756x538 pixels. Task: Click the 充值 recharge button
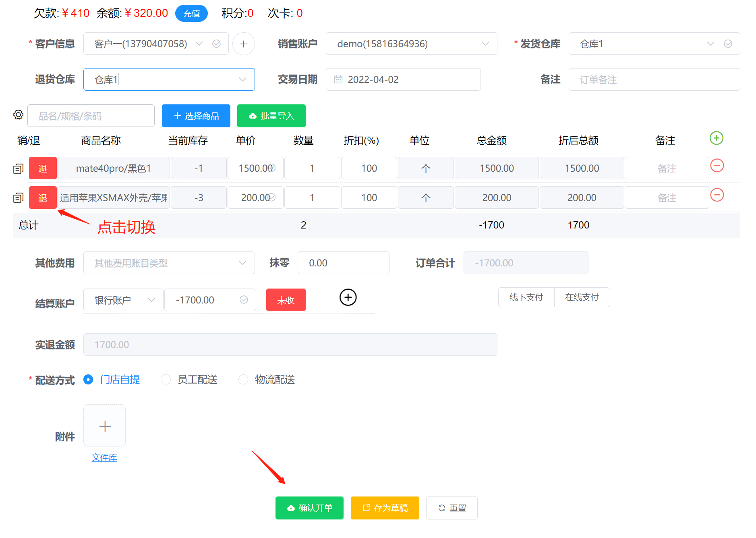pos(191,13)
